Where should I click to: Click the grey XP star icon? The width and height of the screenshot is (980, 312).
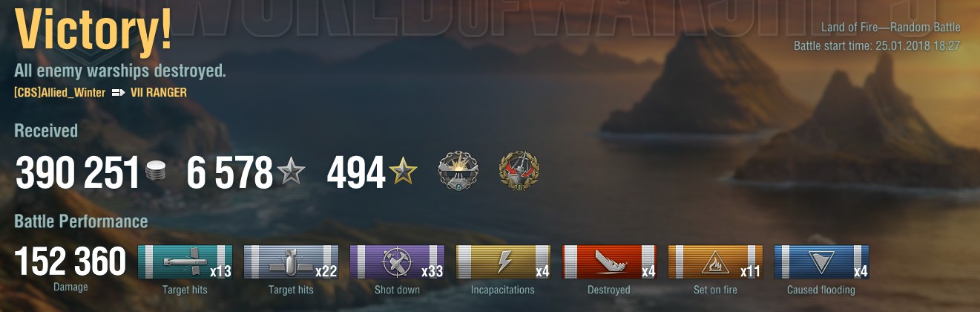(291, 173)
